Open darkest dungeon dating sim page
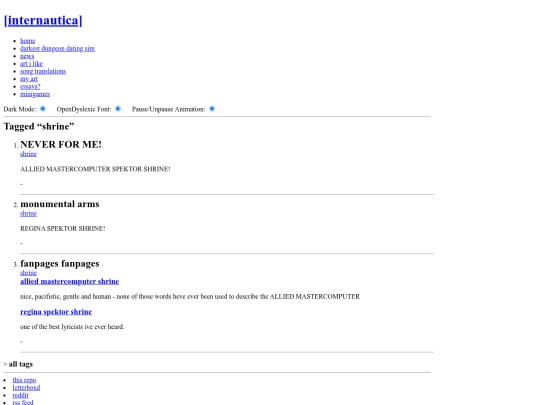This screenshot has width=540, height=405. [57, 48]
